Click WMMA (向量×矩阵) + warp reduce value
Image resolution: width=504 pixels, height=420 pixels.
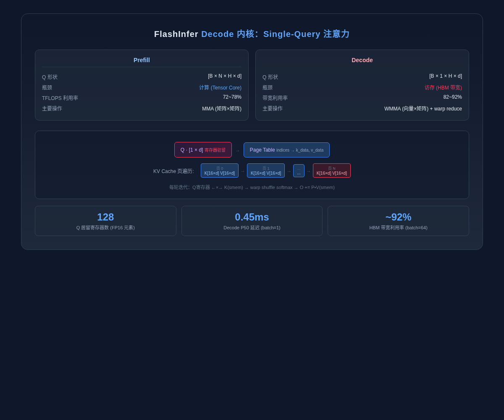[x=423, y=109]
